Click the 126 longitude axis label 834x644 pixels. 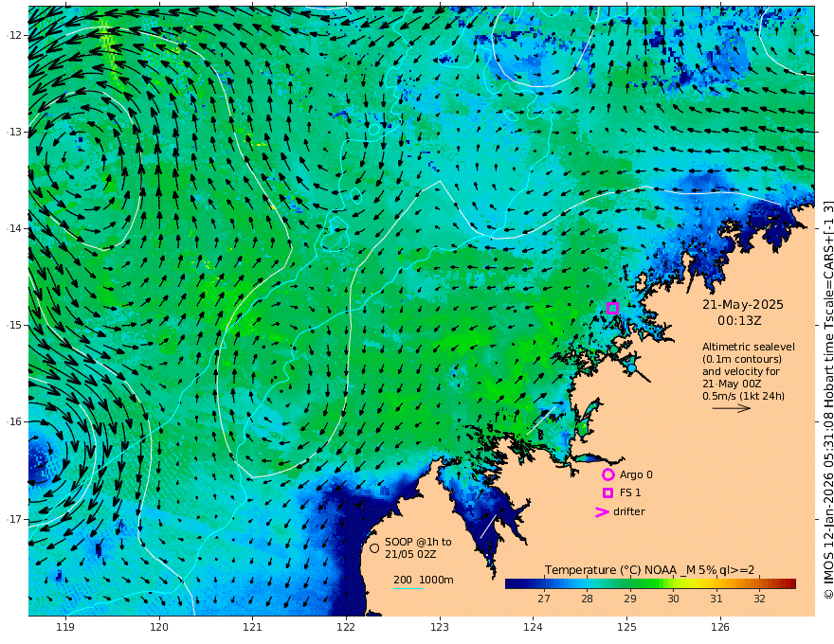720,627
